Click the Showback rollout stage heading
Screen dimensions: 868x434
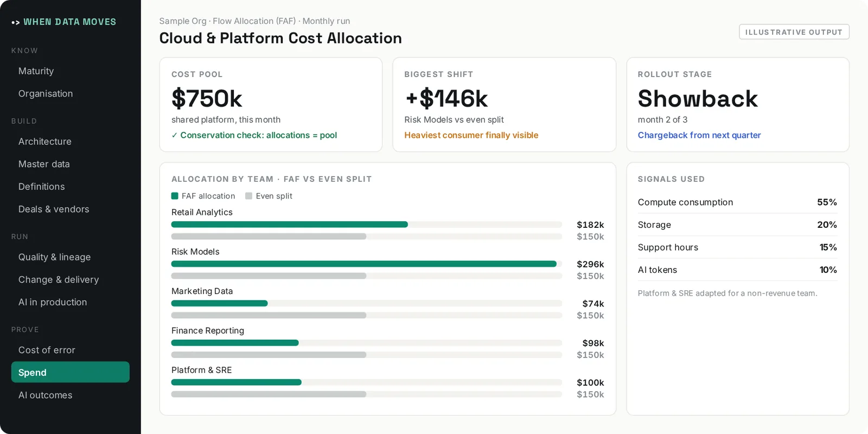click(698, 99)
